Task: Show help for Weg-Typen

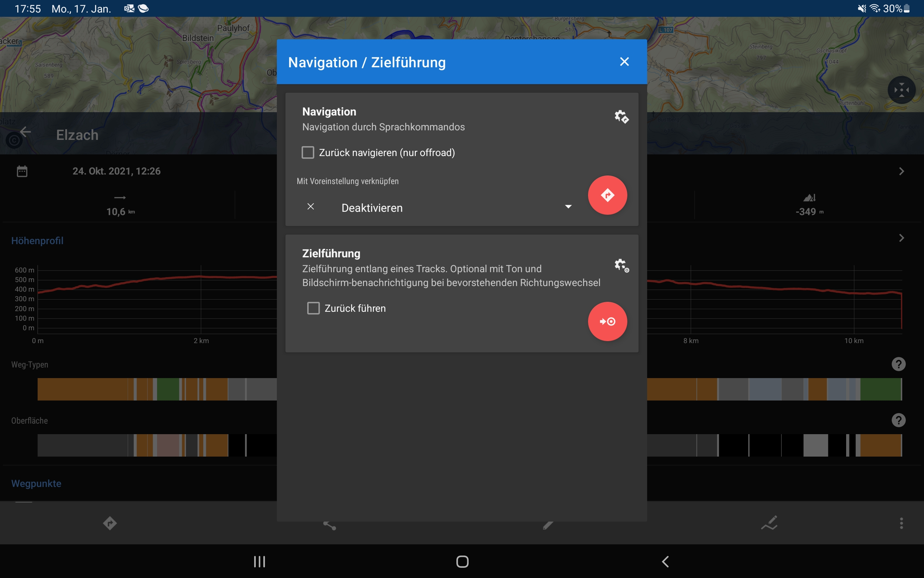Action: click(x=898, y=364)
